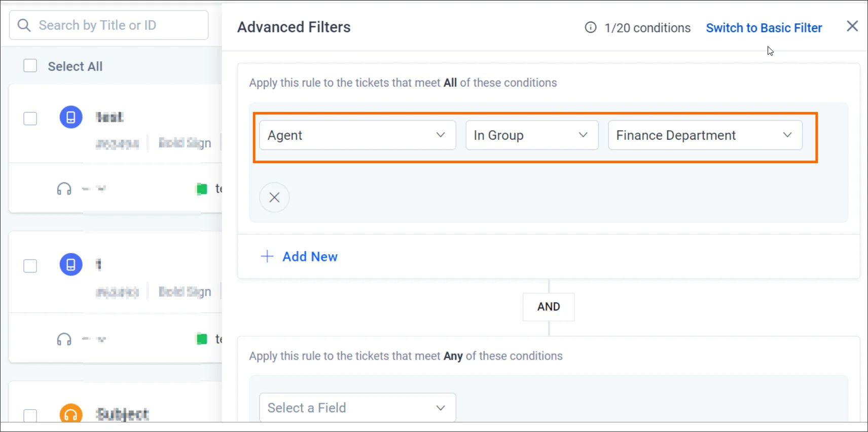Open the Finance Department value dropdown
Viewport: 868px width, 432px height.
coord(705,135)
